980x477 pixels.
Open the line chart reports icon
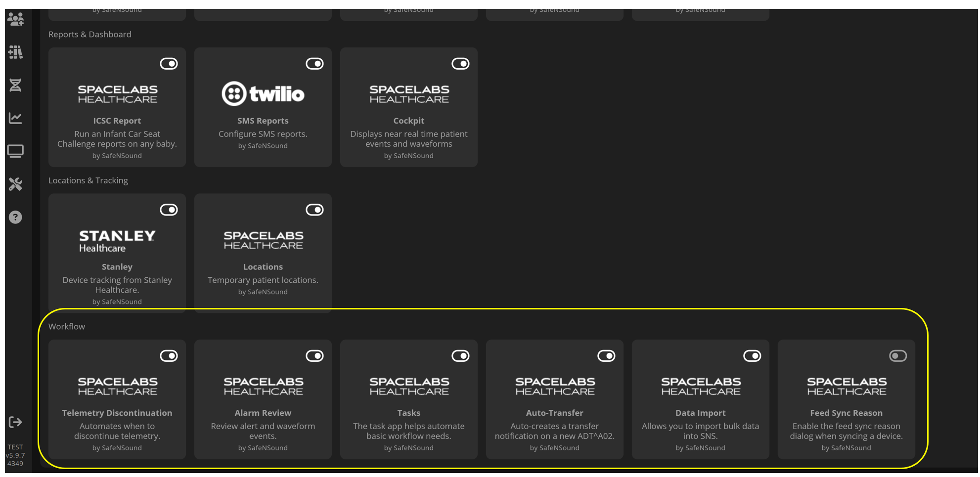tap(15, 118)
